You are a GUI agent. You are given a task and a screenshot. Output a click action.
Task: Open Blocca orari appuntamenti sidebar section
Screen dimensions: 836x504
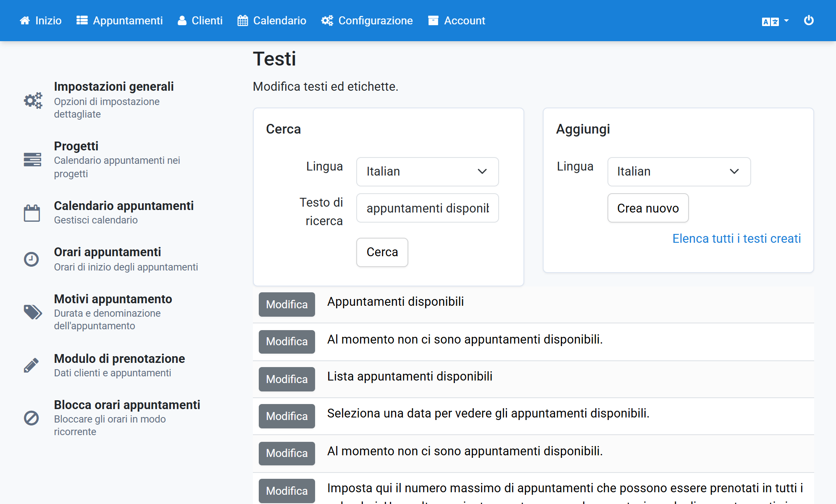[x=127, y=405]
